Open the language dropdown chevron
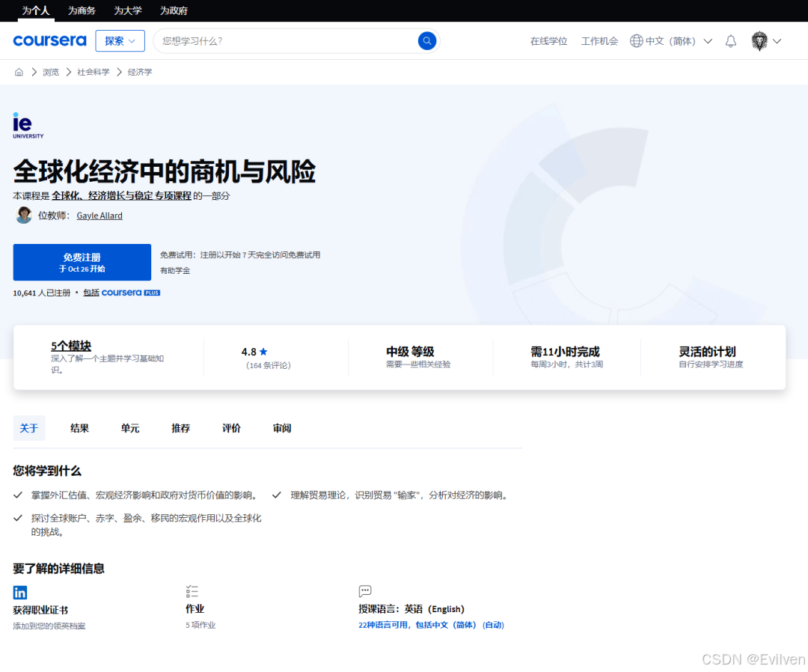This screenshot has height=672, width=808. click(708, 41)
